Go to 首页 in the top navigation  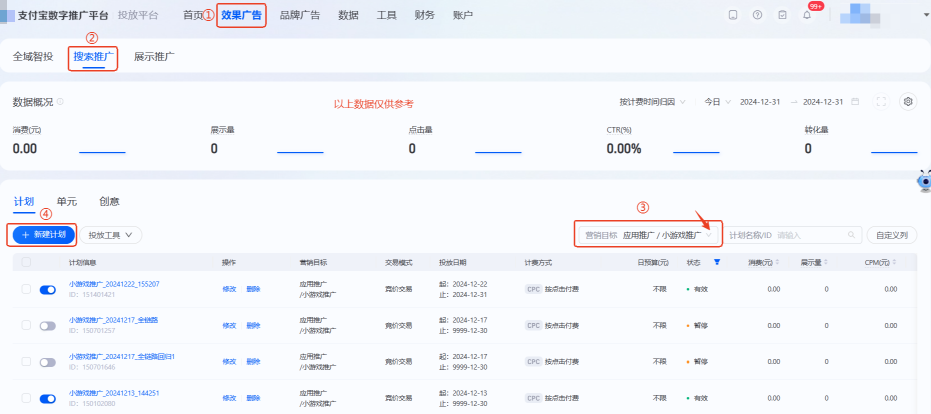pyautogui.click(x=193, y=15)
